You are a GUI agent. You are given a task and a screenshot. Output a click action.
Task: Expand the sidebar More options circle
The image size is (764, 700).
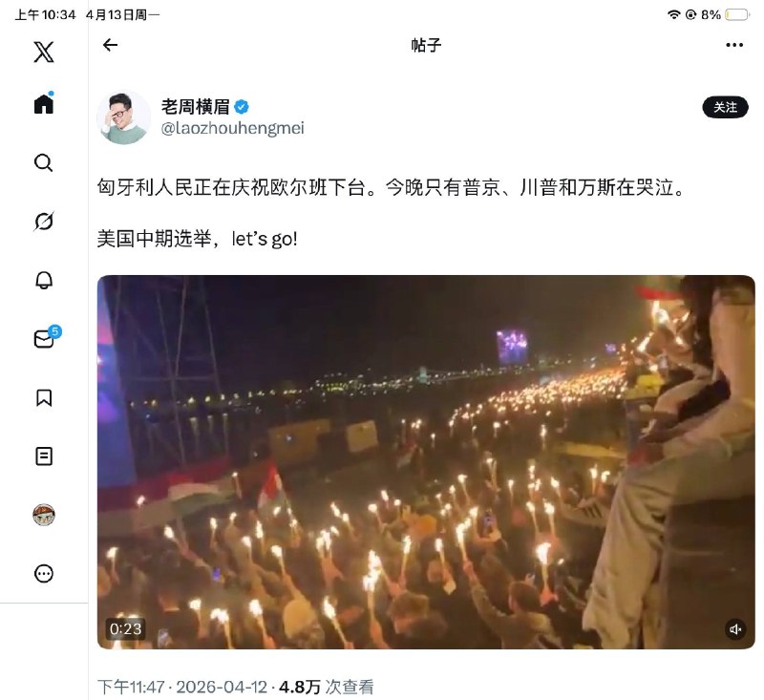point(42,573)
